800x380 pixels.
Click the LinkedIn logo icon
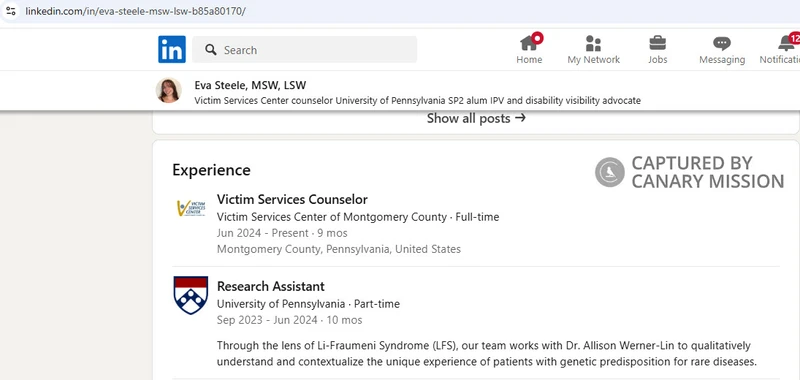click(172, 49)
